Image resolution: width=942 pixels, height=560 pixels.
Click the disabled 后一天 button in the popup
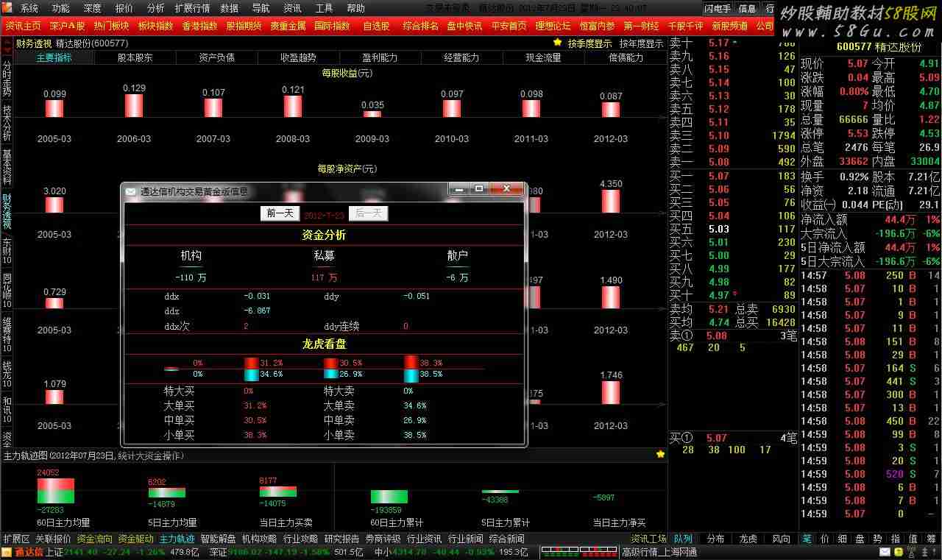pyautogui.click(x=368, y=213)
